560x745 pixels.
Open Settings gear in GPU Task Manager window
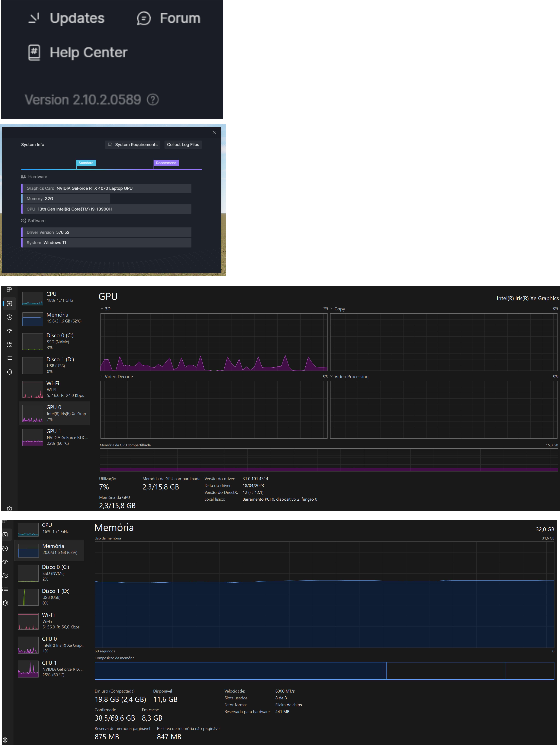pos(9,509)
